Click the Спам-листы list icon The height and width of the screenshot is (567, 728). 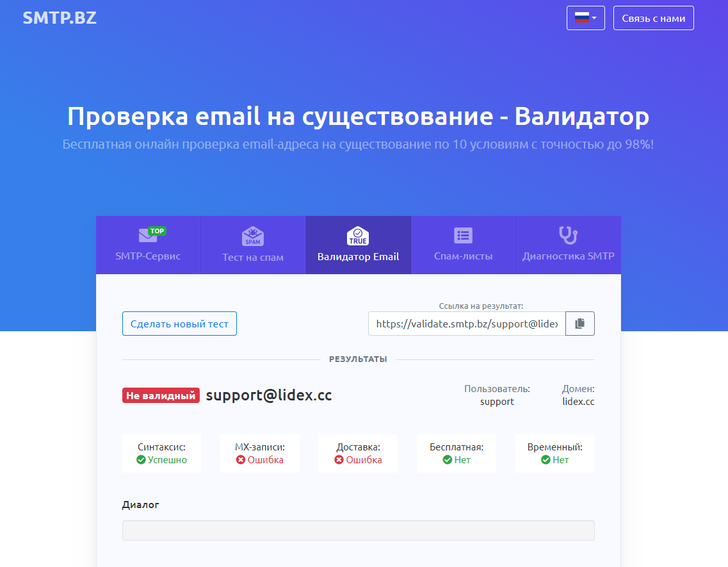(463, 236)
